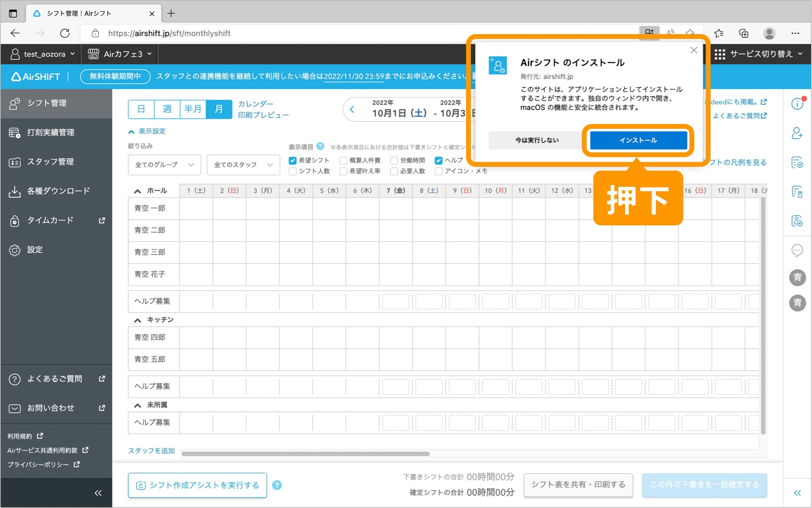This screenshot has width=812, height=508.
Task: Click the シフト作成アシストを実行する button
Action: pos(197,485)
